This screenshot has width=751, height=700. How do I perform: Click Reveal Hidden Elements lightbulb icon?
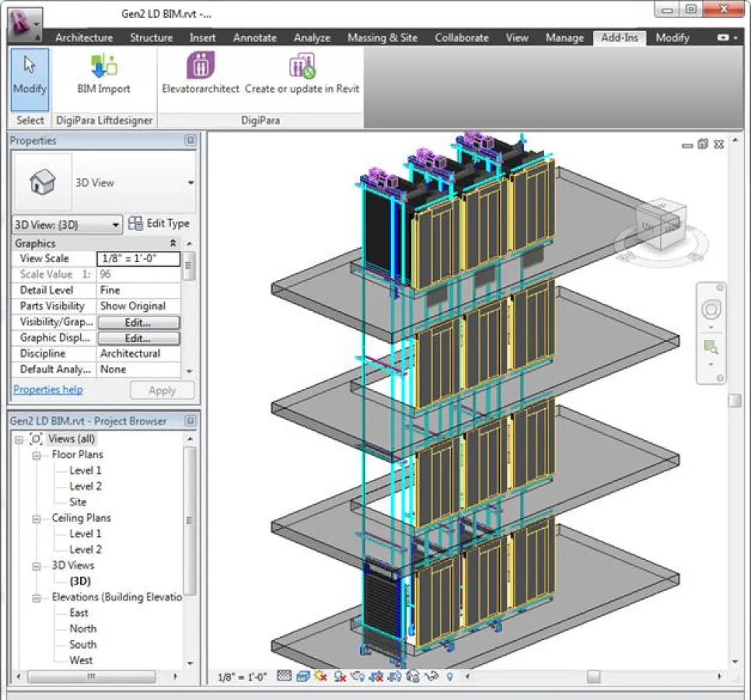[449, 676]
